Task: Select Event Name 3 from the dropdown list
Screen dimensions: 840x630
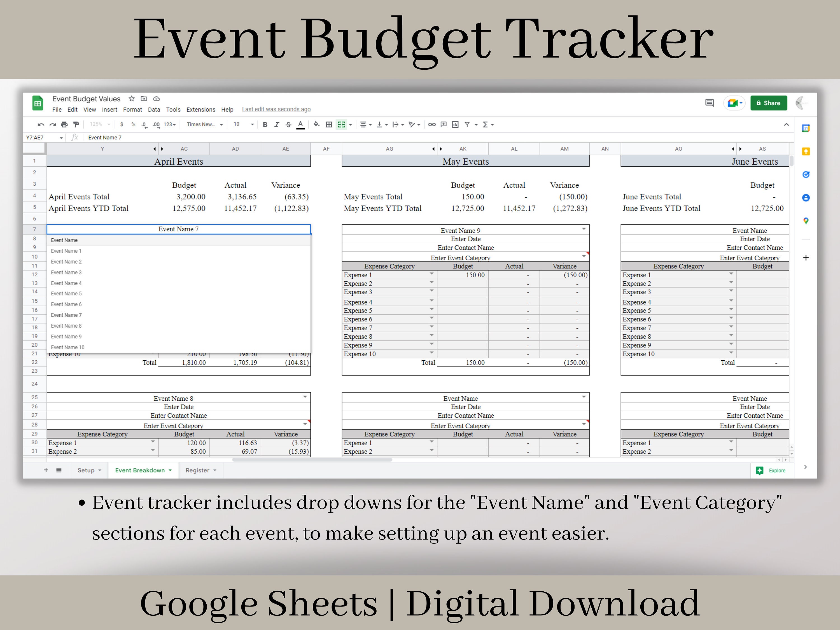Action: tap(66, 272)
